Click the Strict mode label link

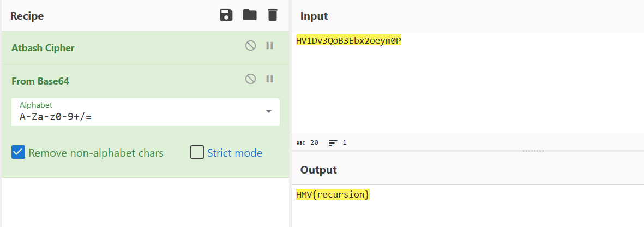pos(234,153)
